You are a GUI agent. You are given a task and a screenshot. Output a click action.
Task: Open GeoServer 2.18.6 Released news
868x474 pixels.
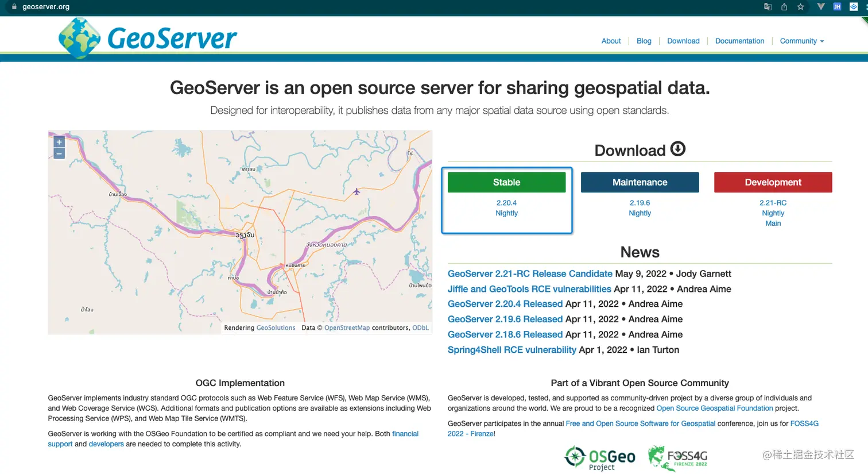(x=505, y=334)
